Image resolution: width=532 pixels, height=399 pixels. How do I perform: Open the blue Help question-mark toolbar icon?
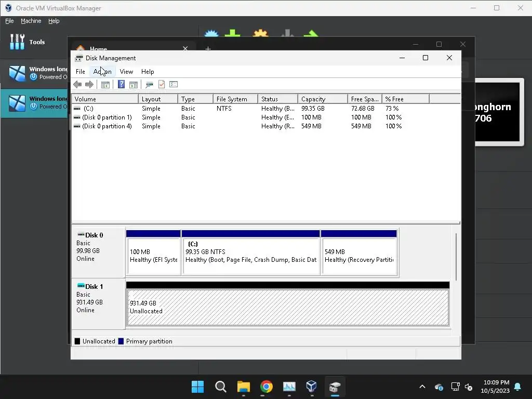pyautogui.click(x=121, y=85)
